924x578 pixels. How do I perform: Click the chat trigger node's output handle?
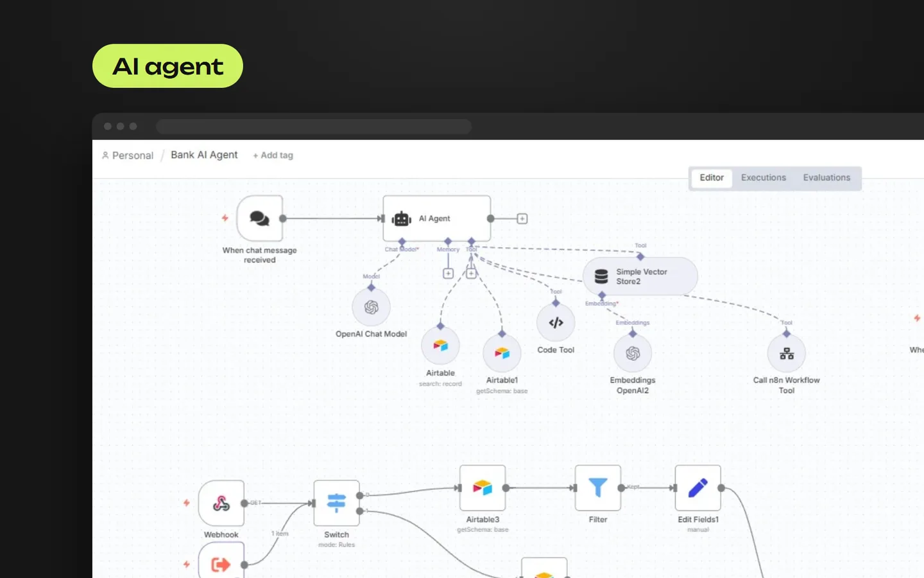[283, 218]
